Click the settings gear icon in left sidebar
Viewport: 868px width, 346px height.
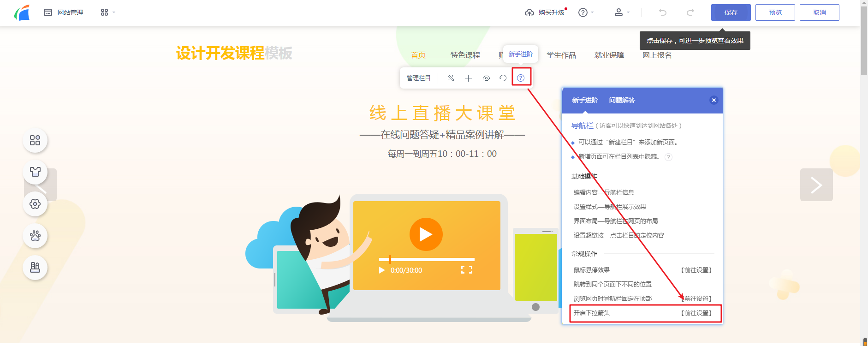point(35,204)
